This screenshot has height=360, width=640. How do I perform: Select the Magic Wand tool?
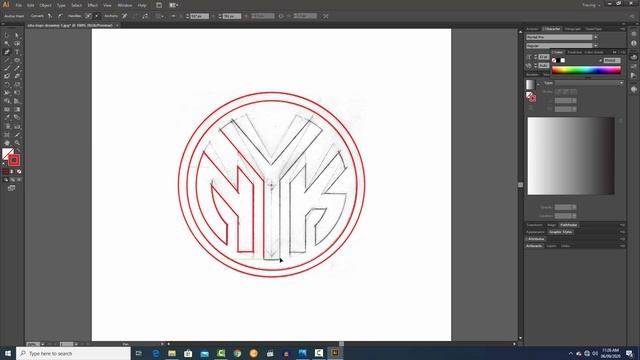click(7, 44)
